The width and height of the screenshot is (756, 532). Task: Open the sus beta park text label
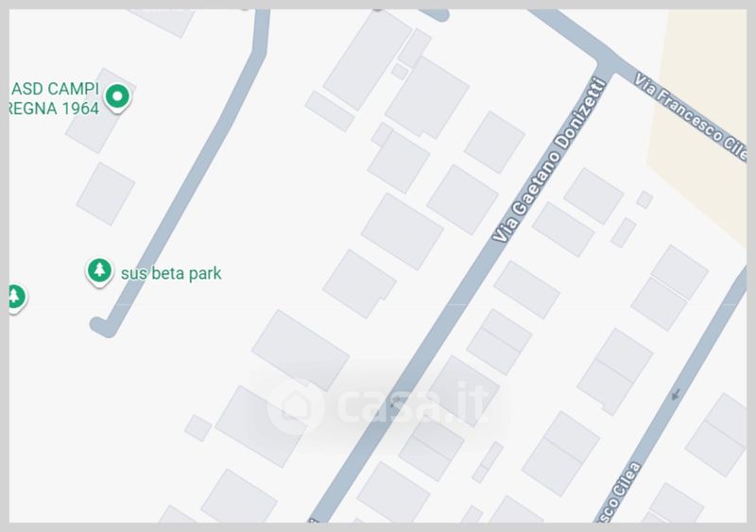click(x=171, y=273)
